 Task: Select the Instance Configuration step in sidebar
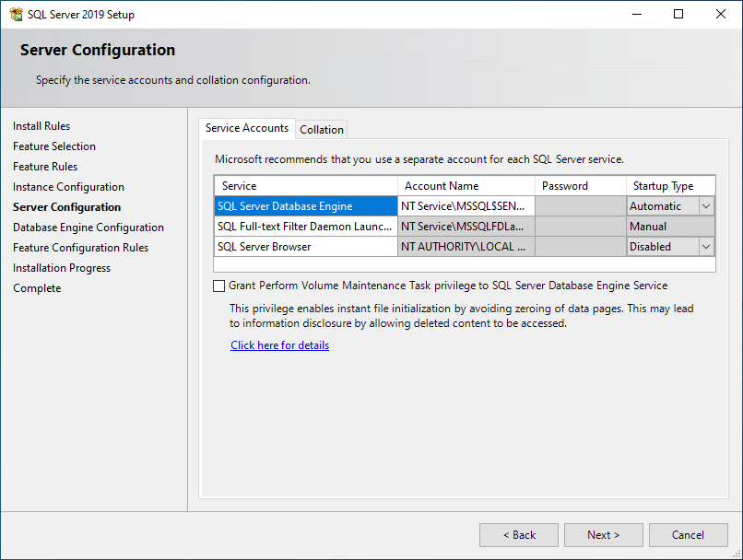pos(68,186)
